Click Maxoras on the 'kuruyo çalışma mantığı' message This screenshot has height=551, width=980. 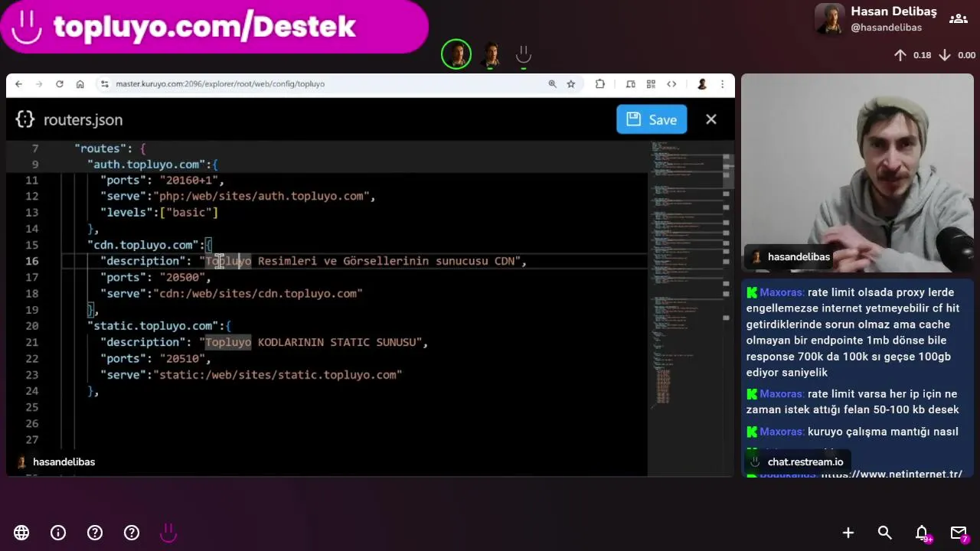782,432
